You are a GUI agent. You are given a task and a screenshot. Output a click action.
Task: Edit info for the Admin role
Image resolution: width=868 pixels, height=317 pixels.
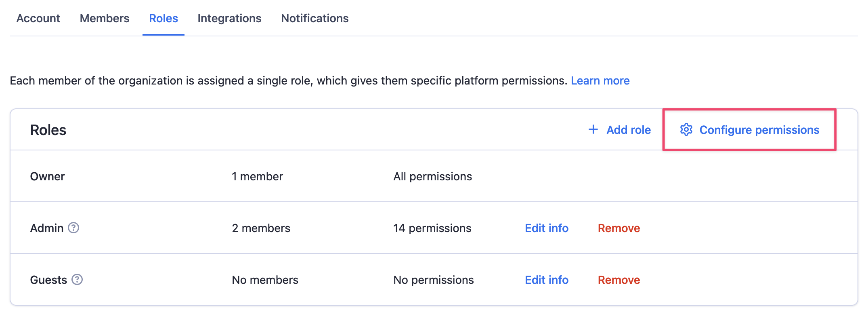pyautogui.click(x=546, y=228)
